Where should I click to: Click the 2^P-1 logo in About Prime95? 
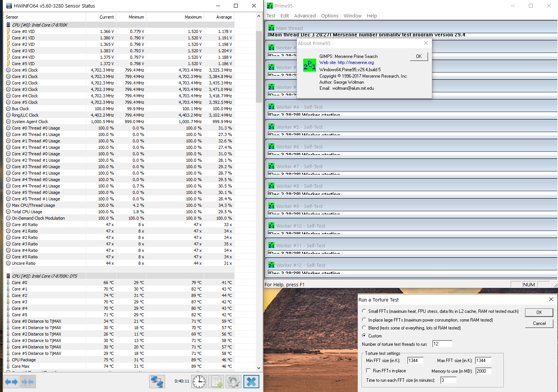(x=309, y=65)
